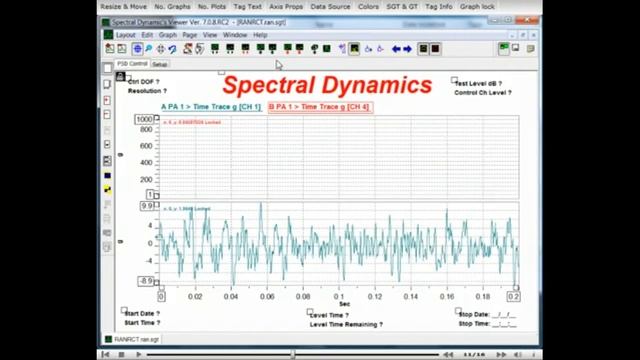Screen dimensions: 640x360
Task: Click the dark blue color square in left sidebar
Action: click(x=107, y=176)
